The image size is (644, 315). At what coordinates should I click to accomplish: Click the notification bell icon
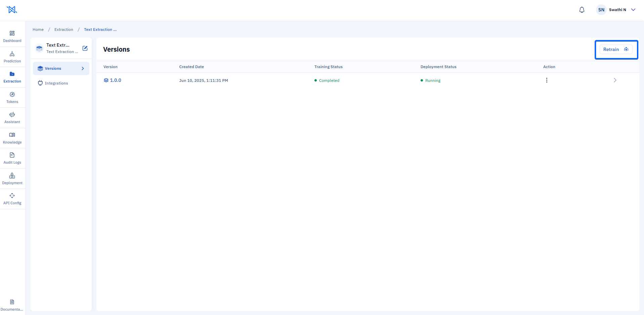[582, 10]
